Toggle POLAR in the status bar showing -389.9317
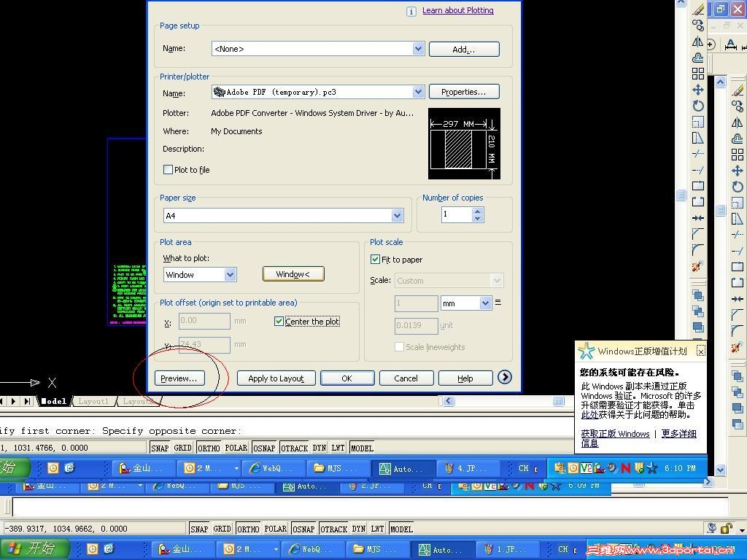Viewport: 747px width, 560px height. pyautogui.click(x=275, y=529)
